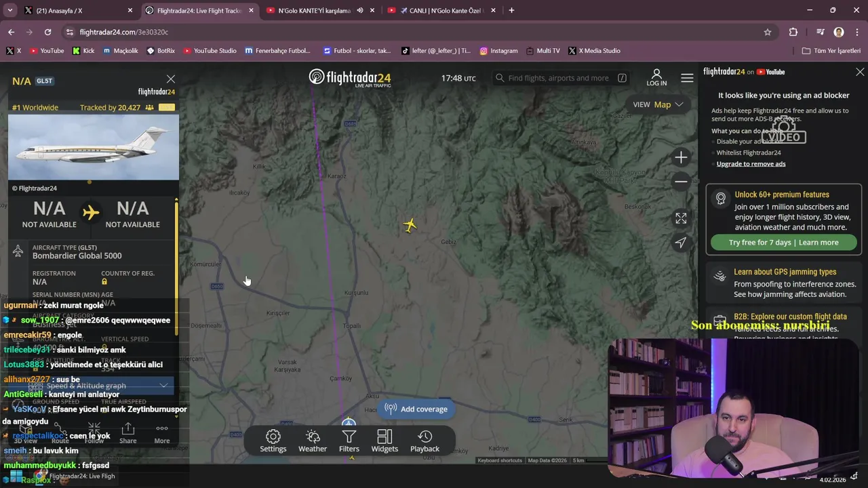Screen dimensions: 868x488
Task: Open the Kick bookmark
Action: click(83, 51)
